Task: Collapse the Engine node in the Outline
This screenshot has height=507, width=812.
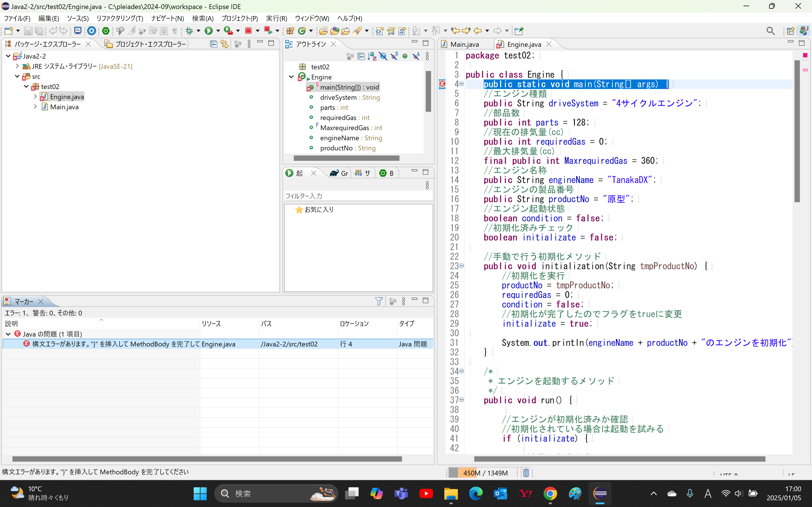Action: click(x=291, y=77)
